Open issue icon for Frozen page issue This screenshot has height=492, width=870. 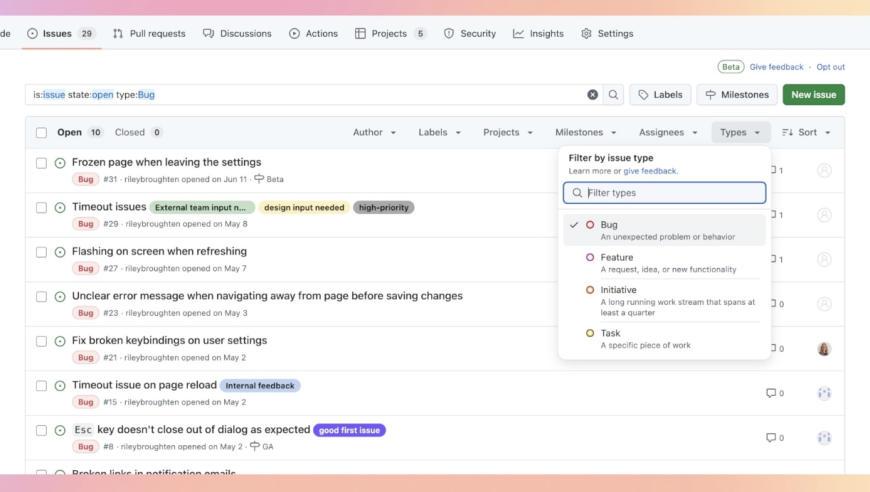60,163
